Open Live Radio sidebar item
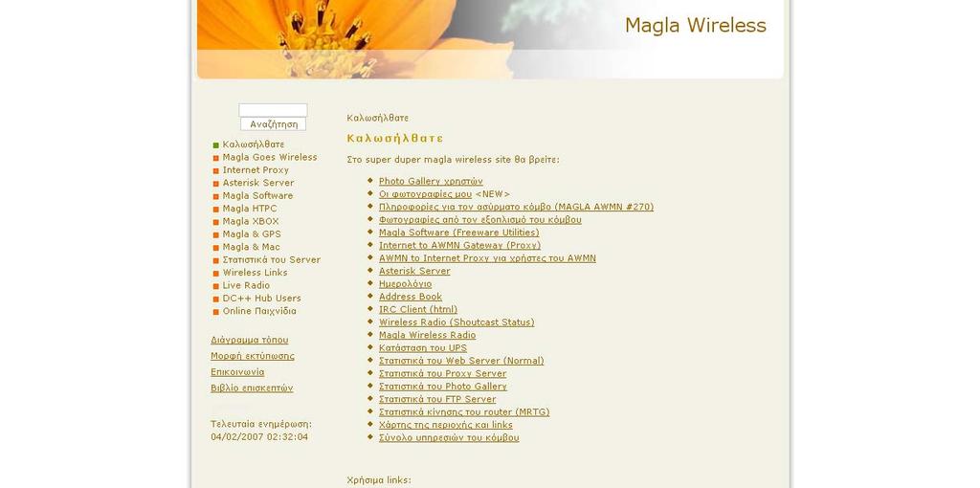 pos(246,285)
